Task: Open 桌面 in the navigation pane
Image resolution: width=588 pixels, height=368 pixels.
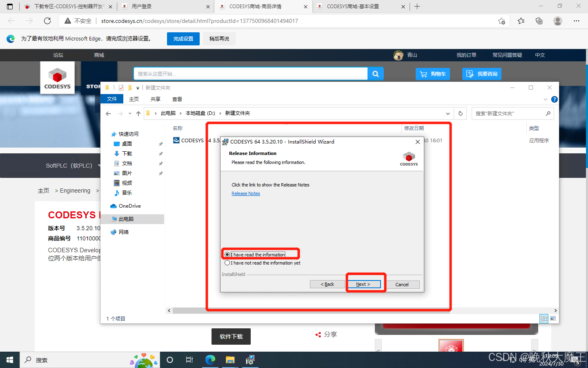Action: 127,144
